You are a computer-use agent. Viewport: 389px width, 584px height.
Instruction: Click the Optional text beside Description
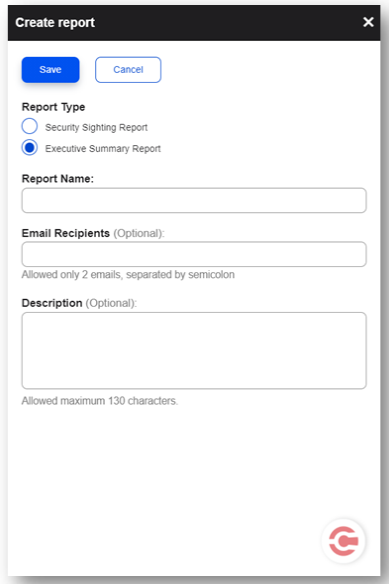tap(111, 303)
